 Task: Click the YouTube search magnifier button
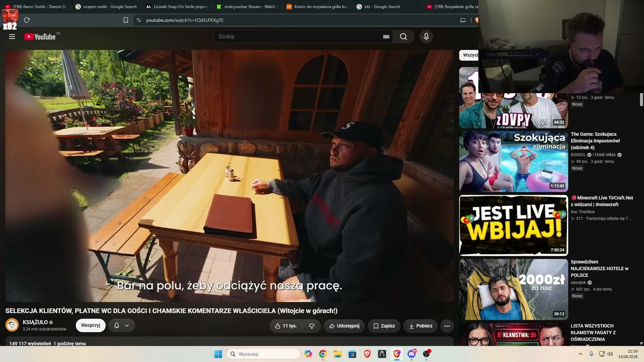click(x=404, y=36)
